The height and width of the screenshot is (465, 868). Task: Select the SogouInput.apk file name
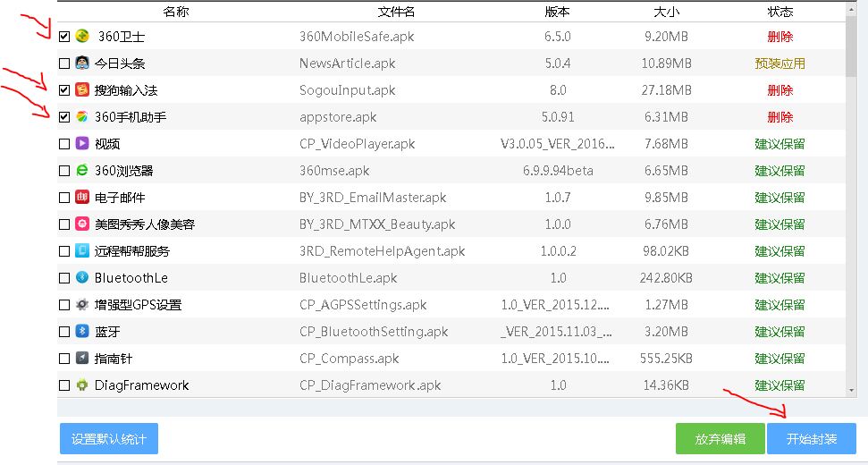pyautogui.click(x=347, y=90)
